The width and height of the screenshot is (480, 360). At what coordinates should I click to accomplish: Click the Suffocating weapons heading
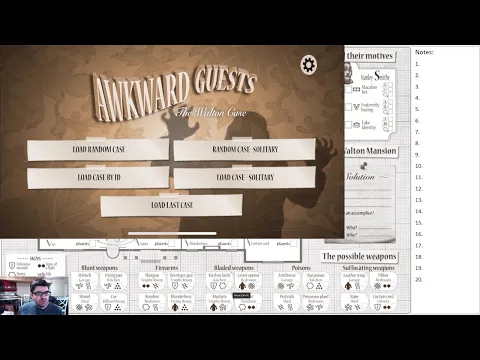click(x=368, y=268)
